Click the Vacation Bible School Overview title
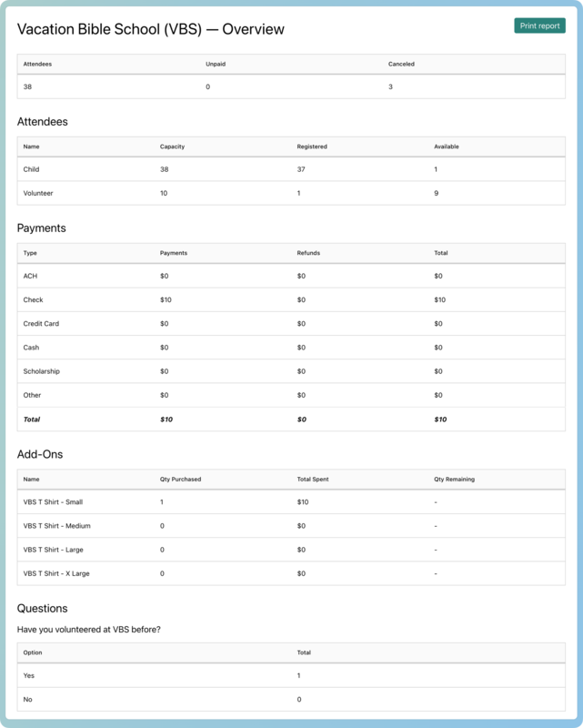This screenshot has height=728, width=583. 151,29
